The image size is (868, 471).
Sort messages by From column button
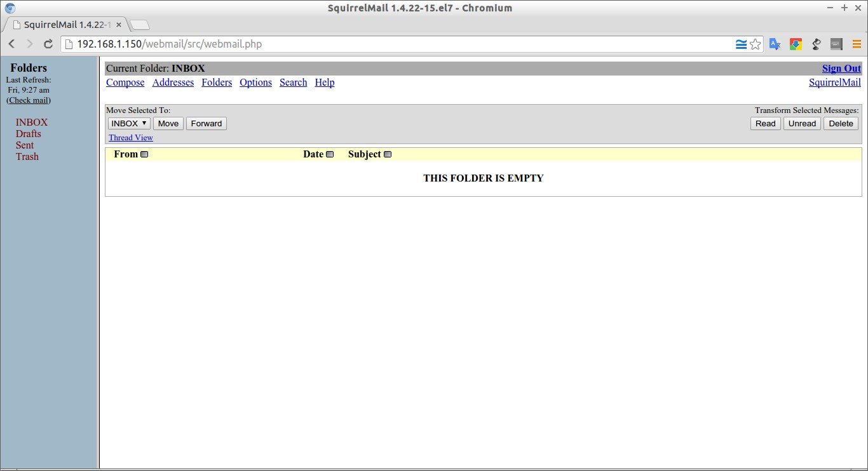pyautogui.click(x=144, y=154)
